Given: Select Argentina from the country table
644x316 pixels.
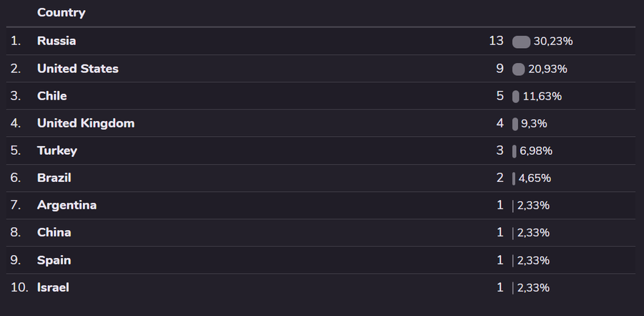Looking at the screenshot, I should pos(67,205).
